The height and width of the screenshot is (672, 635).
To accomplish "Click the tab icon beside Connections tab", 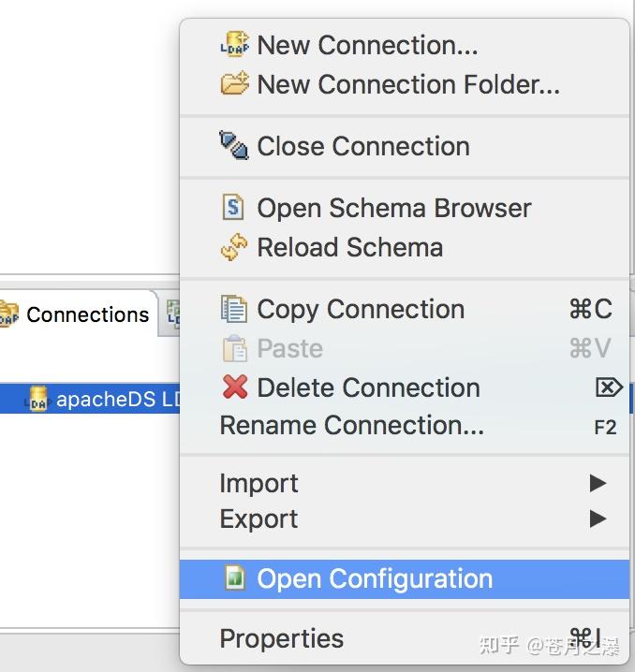I will 173,314.
